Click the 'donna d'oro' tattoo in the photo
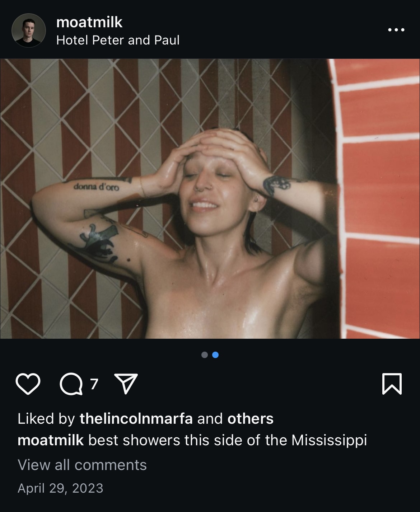 96,187
